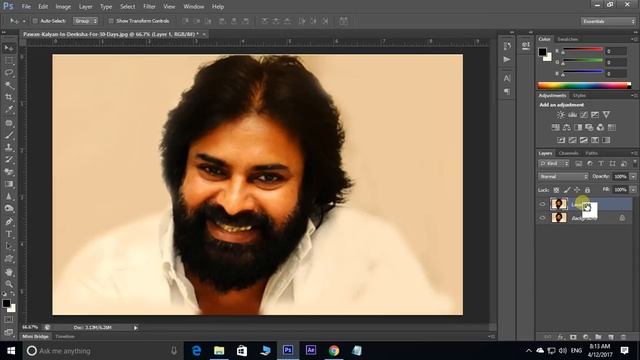
Task: Select the Move tool
Action: tap(9, 48)
